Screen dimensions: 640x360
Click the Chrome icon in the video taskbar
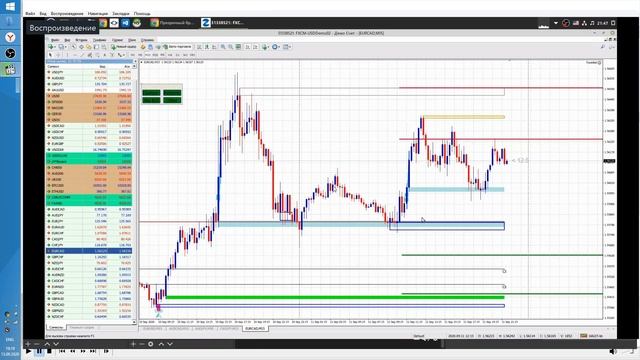tap(103, 23)
